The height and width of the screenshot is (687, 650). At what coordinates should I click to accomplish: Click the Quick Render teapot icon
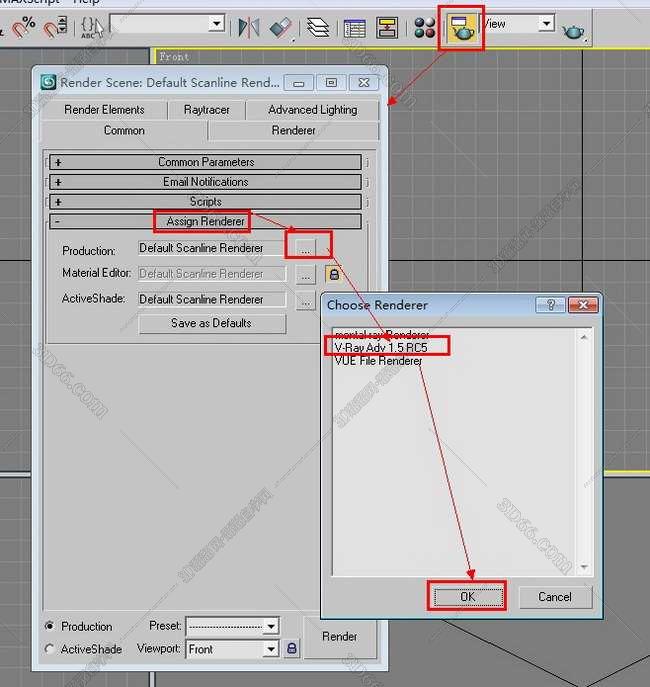pyautogui.click(x=573, y=30)
